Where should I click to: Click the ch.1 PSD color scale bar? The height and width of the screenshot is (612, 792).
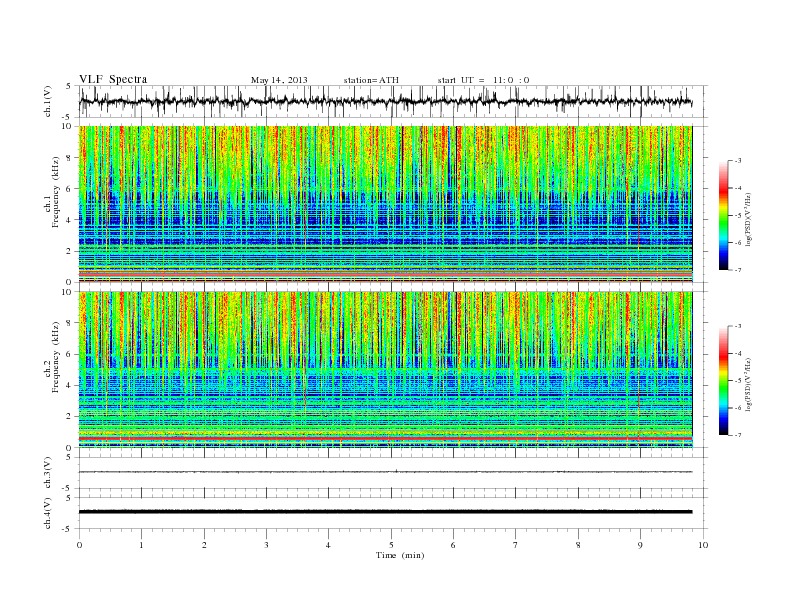pyautogui.click(x=724, y=215)
